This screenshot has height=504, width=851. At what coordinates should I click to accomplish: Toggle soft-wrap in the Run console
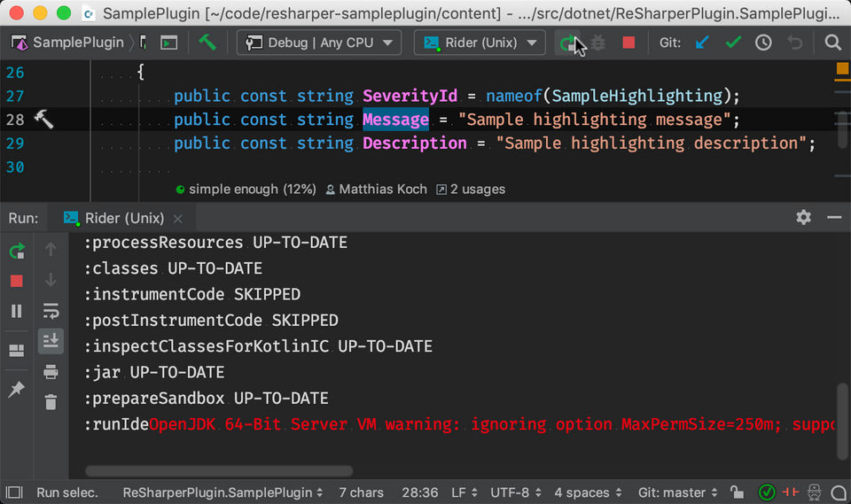51,310
